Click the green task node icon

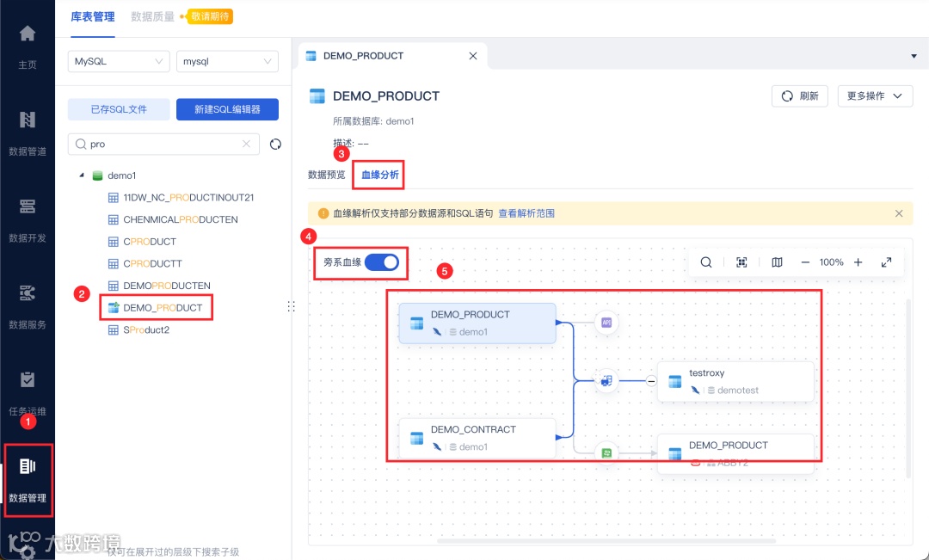(606, 453)
